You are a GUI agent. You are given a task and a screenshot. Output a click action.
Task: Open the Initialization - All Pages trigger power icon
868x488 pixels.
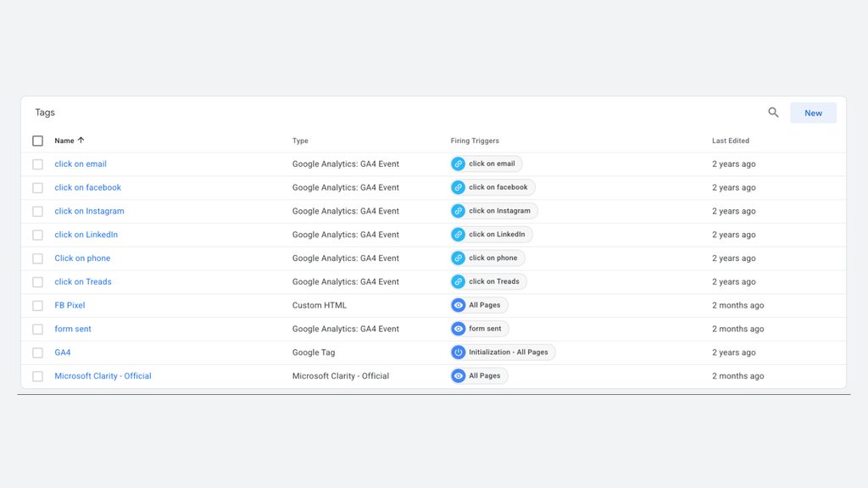point(459,352)
